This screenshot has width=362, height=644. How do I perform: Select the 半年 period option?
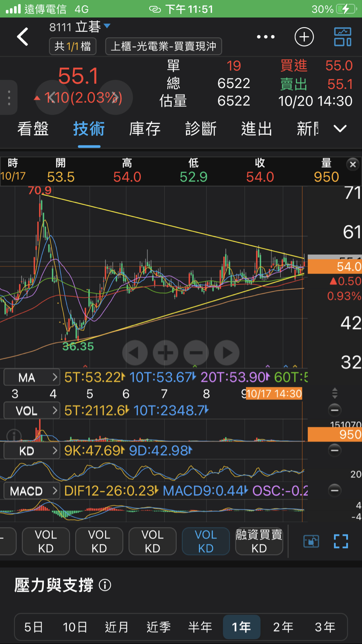coord(200,627)
